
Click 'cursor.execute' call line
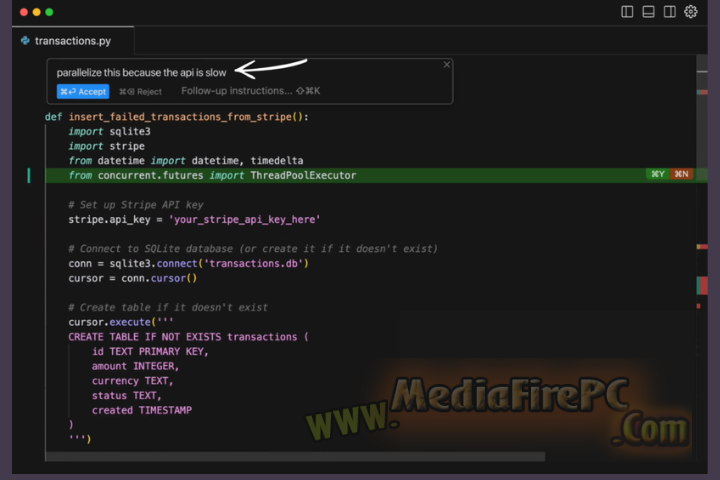(x=121, y=322)
